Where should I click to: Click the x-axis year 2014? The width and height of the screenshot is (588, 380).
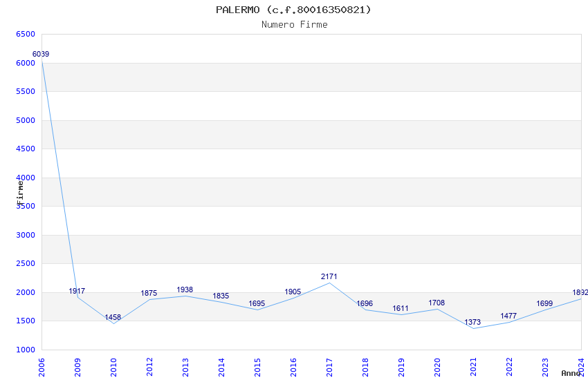(x=221, y=368)
